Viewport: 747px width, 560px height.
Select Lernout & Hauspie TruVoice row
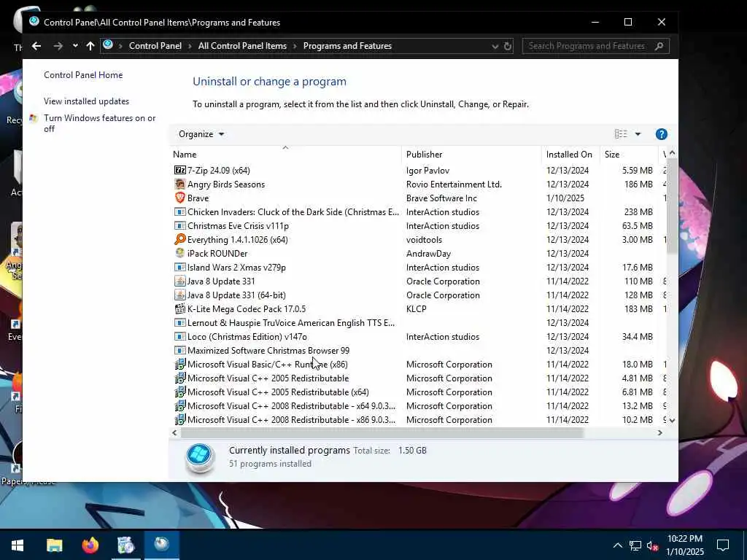(x=418, y=322)
